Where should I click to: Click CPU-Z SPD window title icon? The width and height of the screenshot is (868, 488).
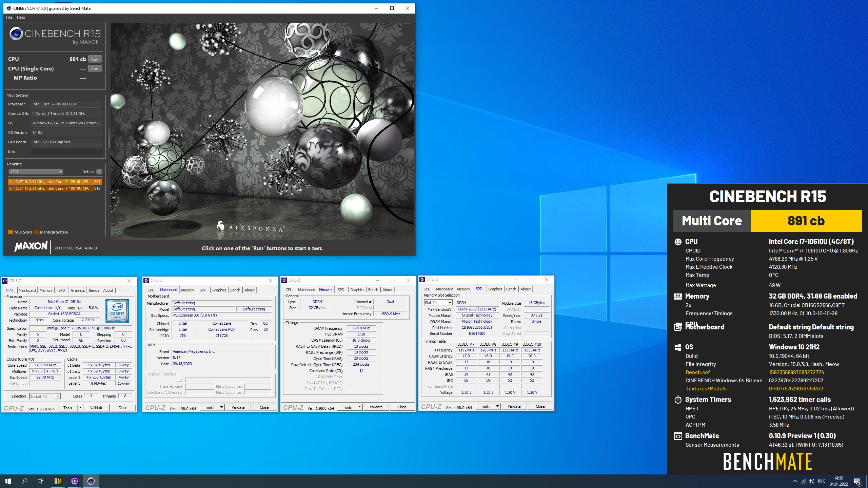tap(422, 279)
